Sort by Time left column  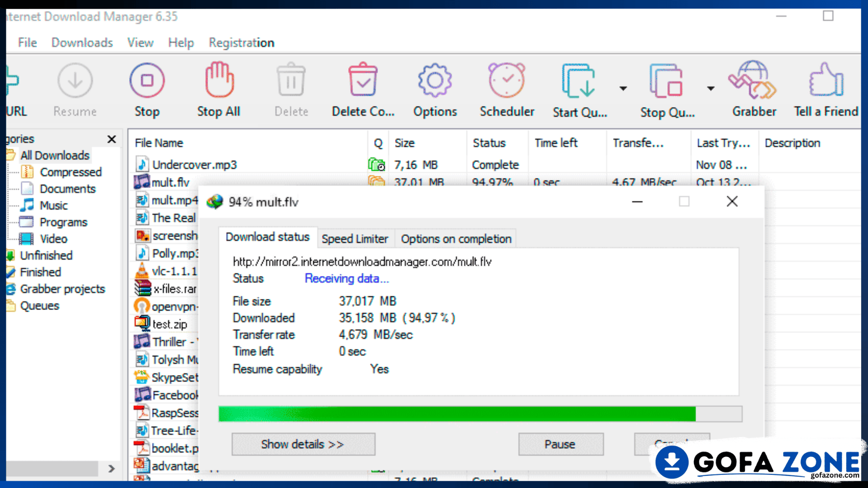click(x=567, y=143)
